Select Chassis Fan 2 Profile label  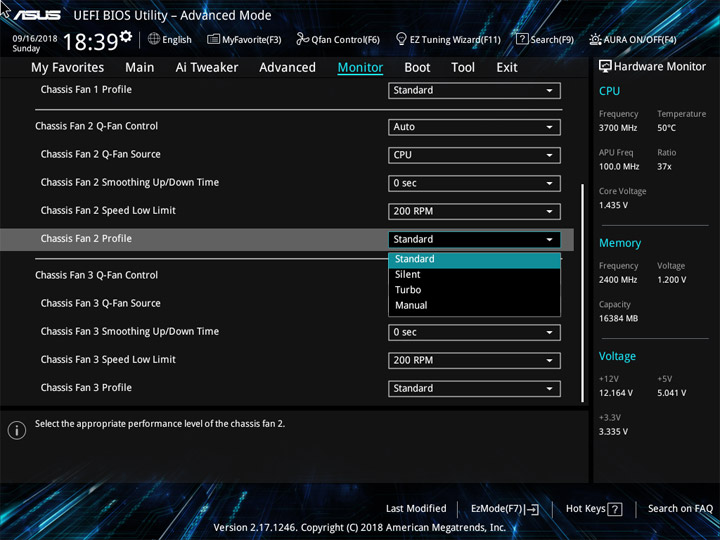(x=86, y=239)
